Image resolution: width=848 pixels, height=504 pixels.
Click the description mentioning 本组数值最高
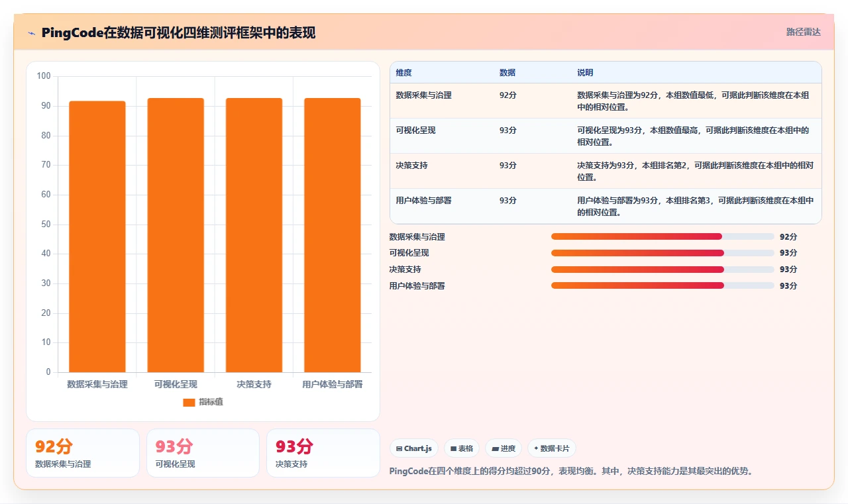point(693,136)
